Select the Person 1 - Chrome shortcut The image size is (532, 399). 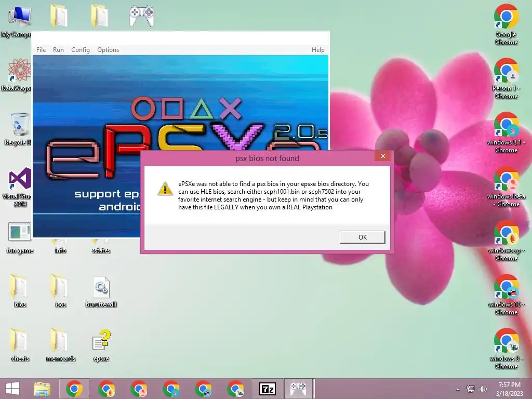pos(506,79)
